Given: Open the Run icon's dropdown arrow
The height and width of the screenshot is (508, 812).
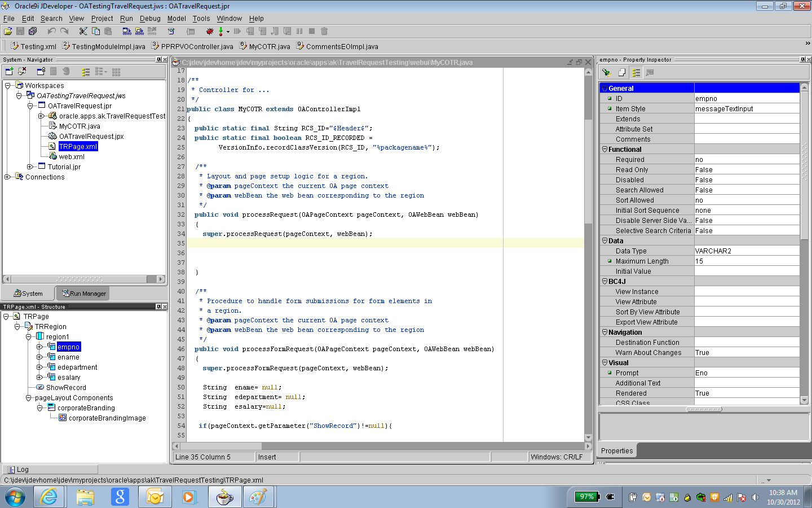Looking at the screenshot, I should (228, 32).
